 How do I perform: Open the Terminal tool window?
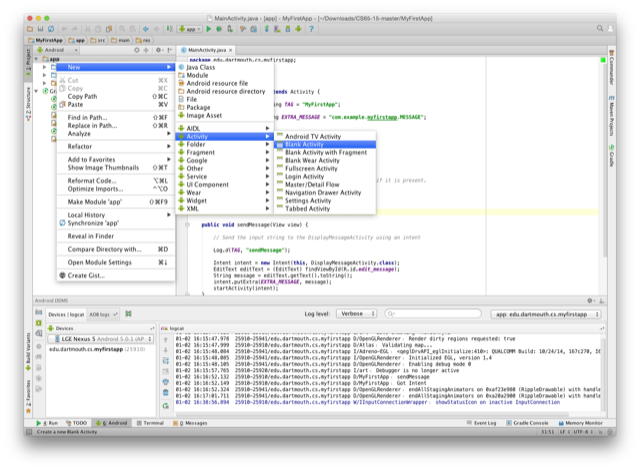[x=150, y=423]
